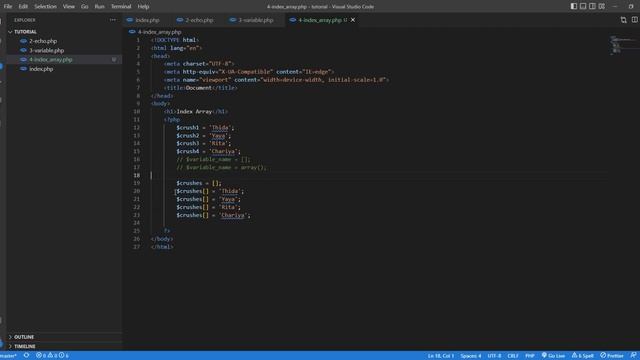Click the Go Live server button
640x360 pixels.
[x=553, y=356]
